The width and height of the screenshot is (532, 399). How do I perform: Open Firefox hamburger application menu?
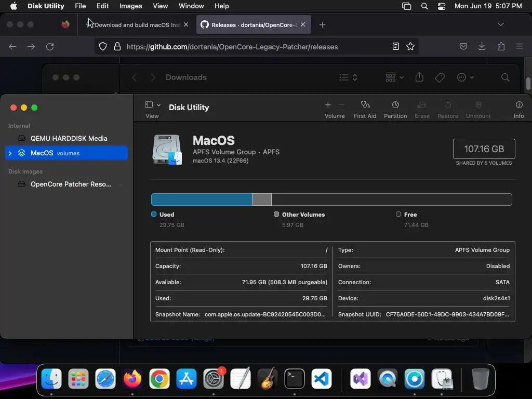tap(520, 46)
